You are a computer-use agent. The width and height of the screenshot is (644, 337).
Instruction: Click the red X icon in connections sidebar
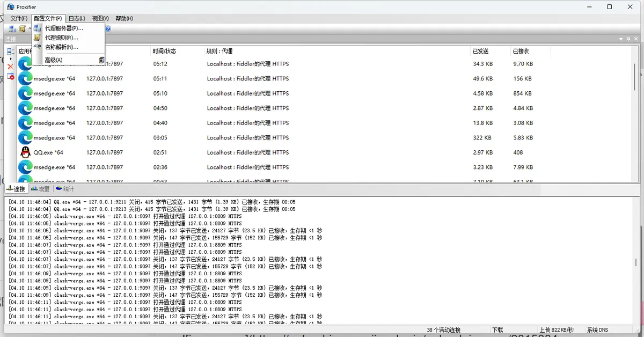[x=10, y=67]
